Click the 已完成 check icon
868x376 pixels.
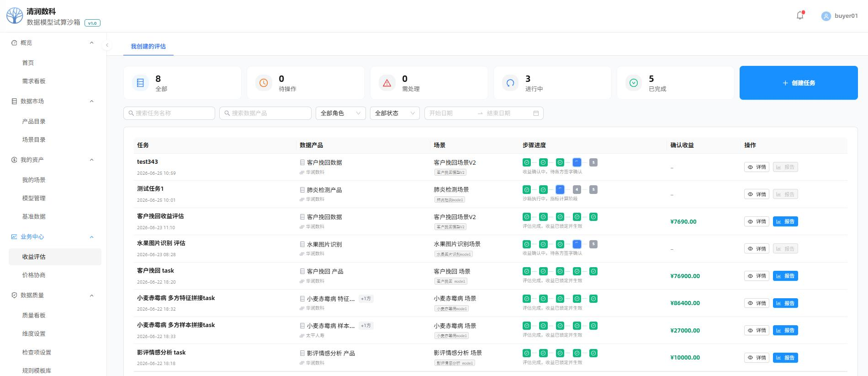634,83
